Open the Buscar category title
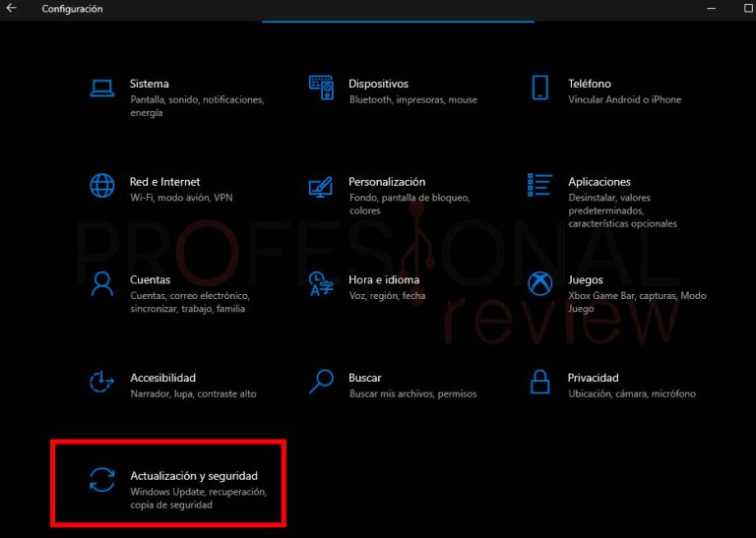Screen dimensions: 756x538 pos(365,378)
